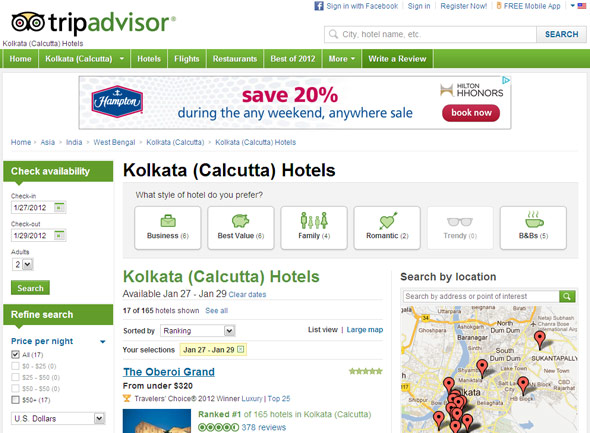This screenshot has width=590, height=433.
Task: Remove the Jan 27 - Jan 29 selection
Action: pyautogui.click(x=241, y=349)
